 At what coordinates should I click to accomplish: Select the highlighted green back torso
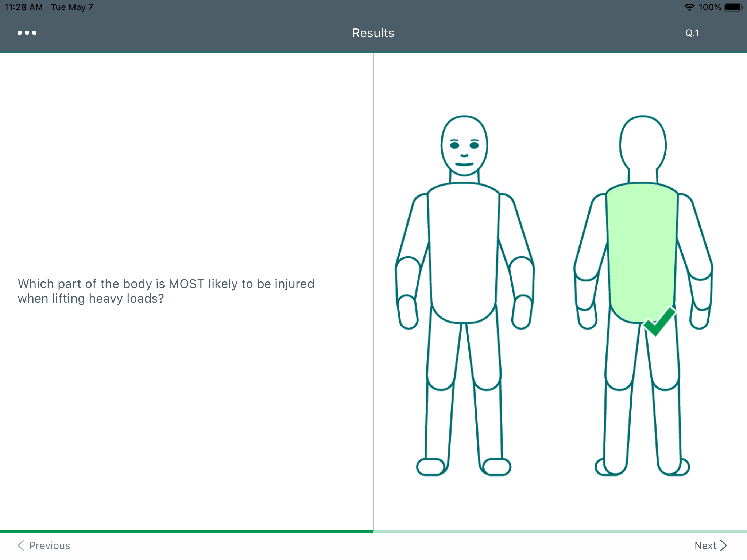(642, 252)
